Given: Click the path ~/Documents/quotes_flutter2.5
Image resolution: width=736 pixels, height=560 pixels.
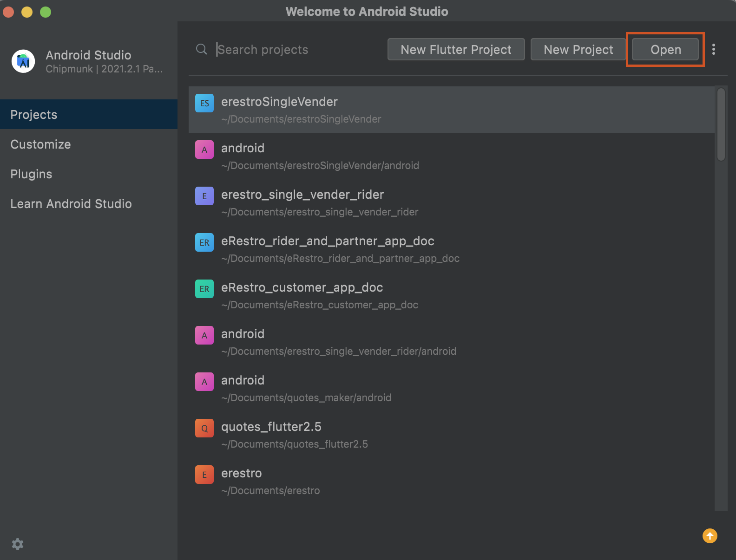Looking at the screenshot, I should [x=295, y=444].
